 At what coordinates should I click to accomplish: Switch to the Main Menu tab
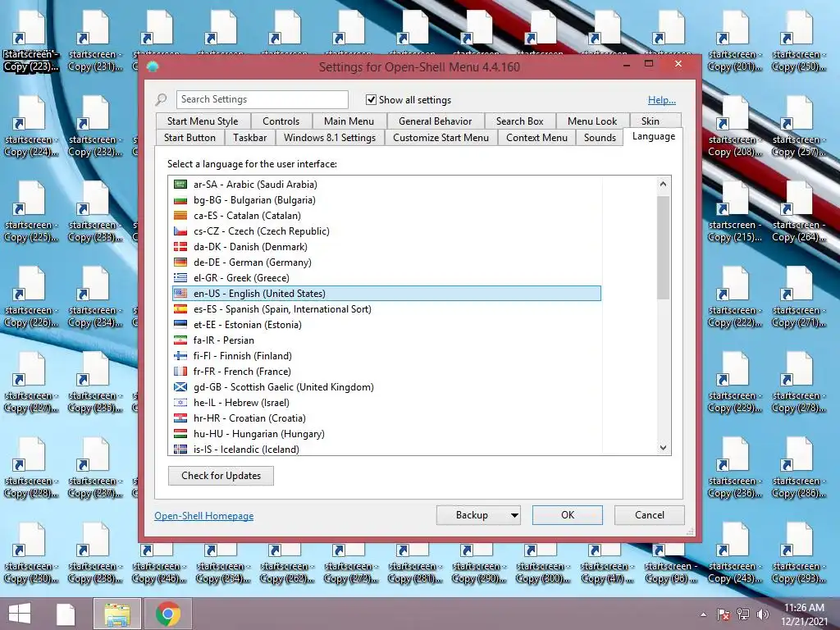pyautogui.click(x=349, y=121)
